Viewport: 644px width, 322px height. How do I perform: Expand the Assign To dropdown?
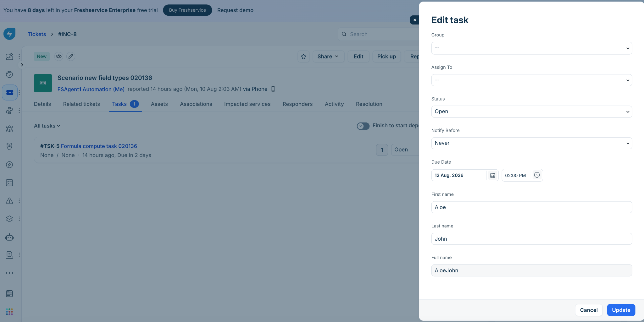click(531, 80)
